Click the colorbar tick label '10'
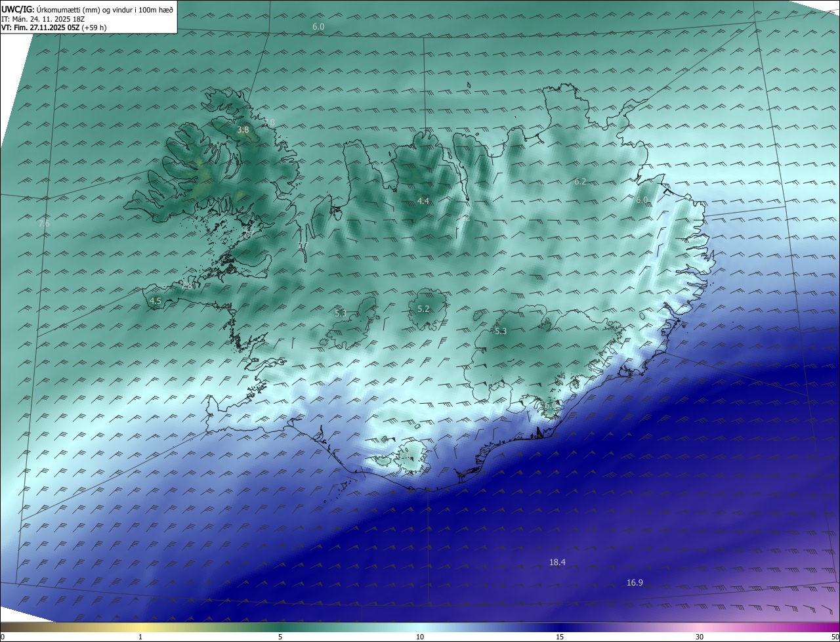840x642 pixels. 420,637
